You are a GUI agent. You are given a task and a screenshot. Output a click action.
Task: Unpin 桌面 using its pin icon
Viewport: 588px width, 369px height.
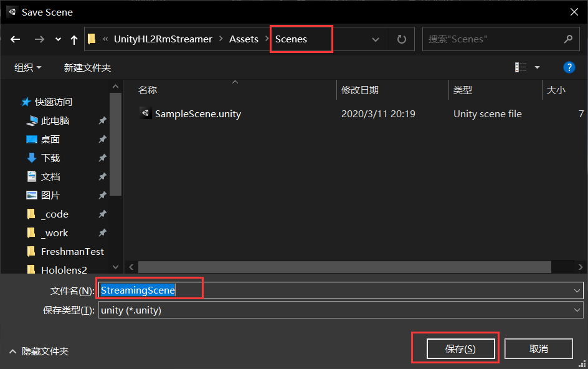[x=102, y=140]
